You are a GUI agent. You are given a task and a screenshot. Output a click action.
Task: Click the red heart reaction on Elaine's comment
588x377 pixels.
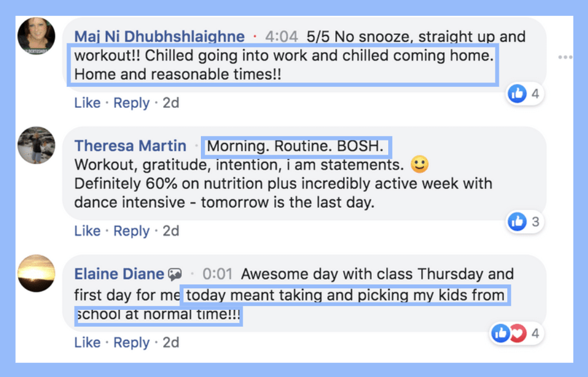(519, 333)
